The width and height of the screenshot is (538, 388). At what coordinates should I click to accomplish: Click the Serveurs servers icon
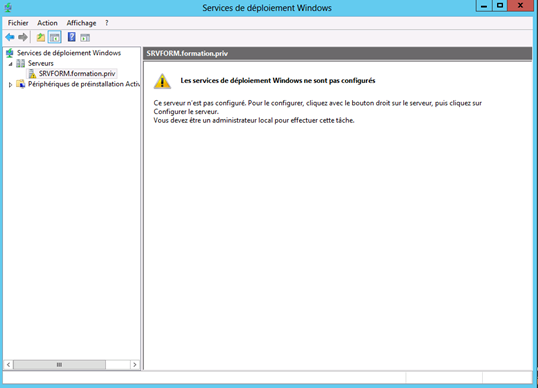[21, 63]
